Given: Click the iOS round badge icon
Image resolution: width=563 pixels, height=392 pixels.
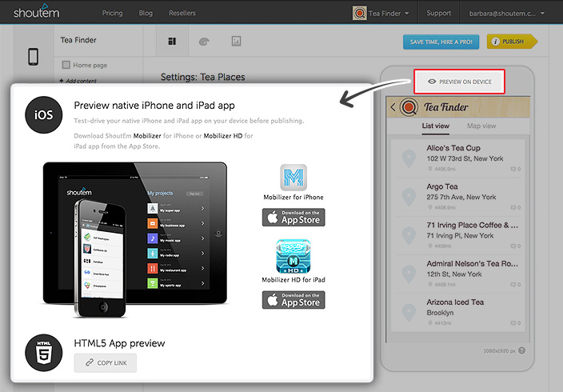Looking at the screenshot, I should coord(44,114).
